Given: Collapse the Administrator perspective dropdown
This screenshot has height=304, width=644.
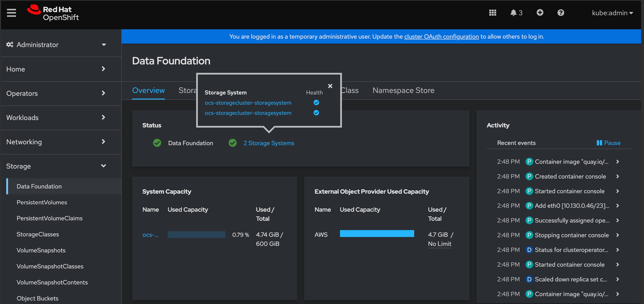Looking at the screenshot, I should 103,45.
